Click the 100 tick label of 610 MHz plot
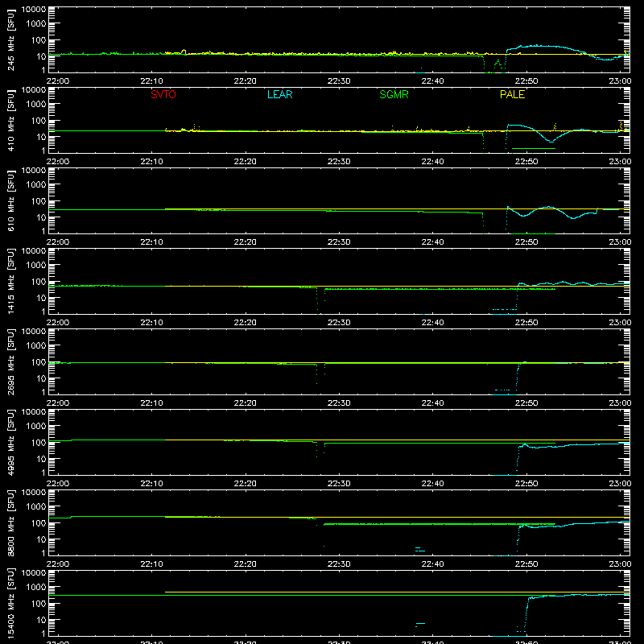Image resolution: width=644 pixels, height=644 pixels. tap(38, 201)
